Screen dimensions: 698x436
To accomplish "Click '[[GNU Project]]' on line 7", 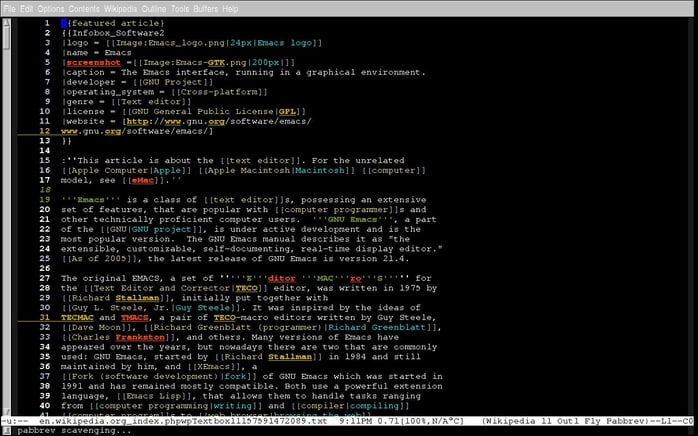I will tap(173, 82).
